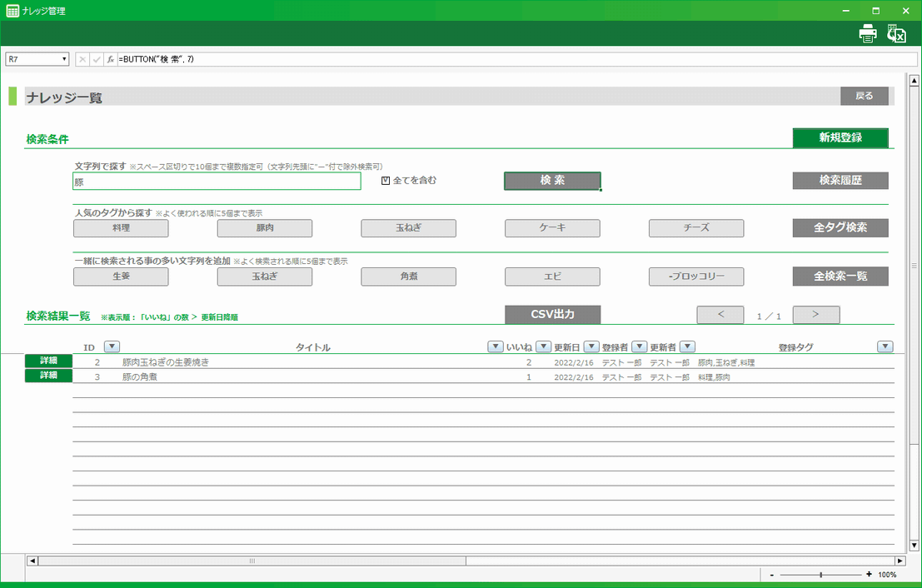Click the formula bar confirm checkmark
This screenshot has width=922, height=588.
[x=97, y=59]
